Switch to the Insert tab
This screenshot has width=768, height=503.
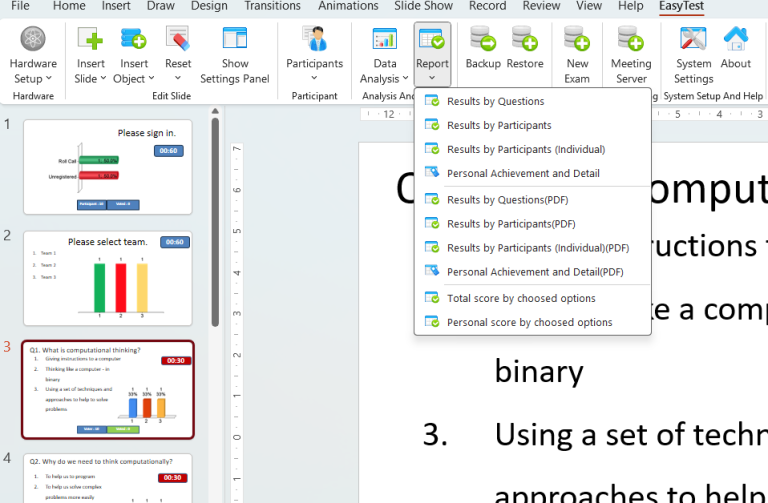point(116,6)
